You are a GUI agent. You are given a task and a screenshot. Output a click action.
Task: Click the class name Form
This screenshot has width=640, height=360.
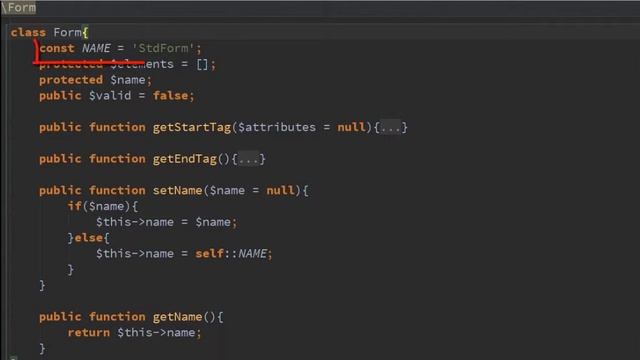[x=67, y=32]
